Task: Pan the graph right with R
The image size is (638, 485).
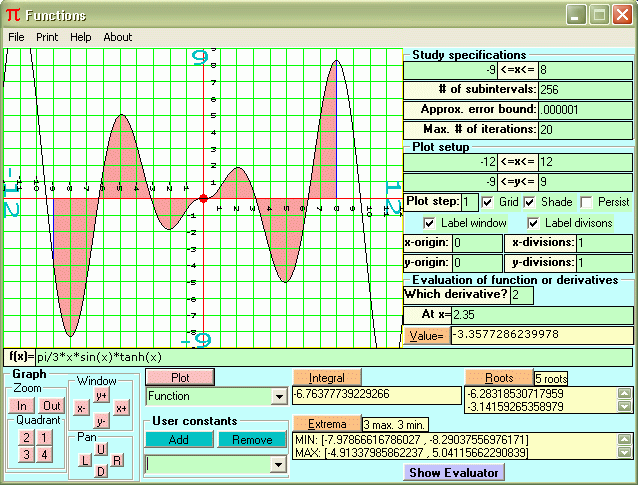Action: point(117,460)
